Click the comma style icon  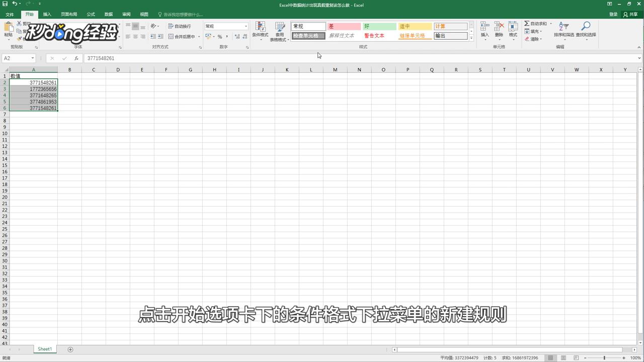(x=227, y=37)
